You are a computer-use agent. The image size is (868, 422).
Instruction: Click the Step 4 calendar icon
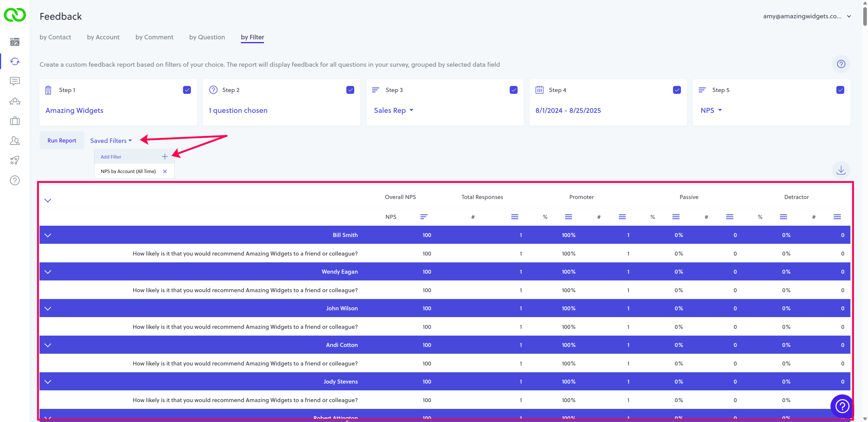click(540, 90)
